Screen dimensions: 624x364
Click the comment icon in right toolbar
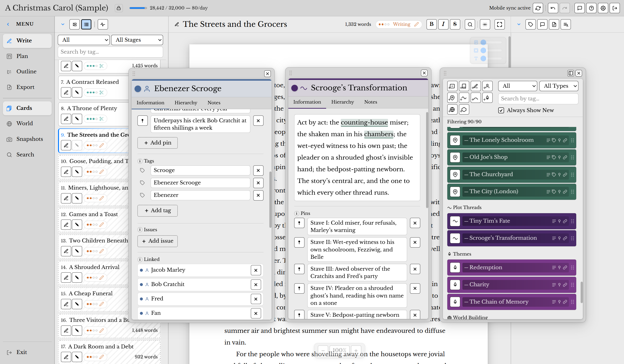[x=542, y=24]
